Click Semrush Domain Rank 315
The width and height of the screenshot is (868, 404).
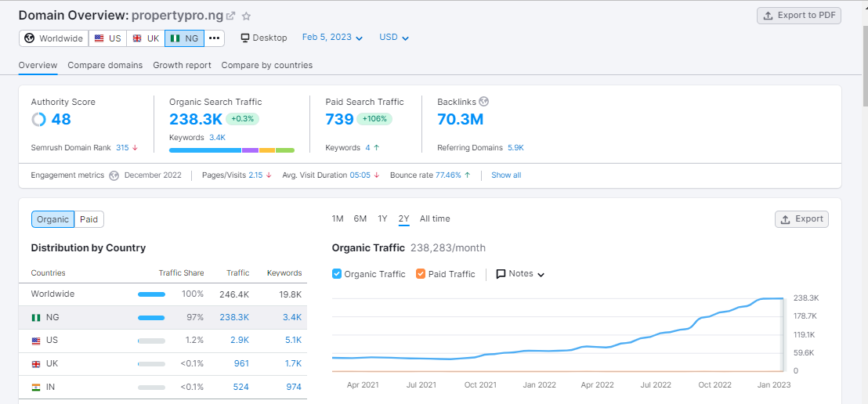122,148
